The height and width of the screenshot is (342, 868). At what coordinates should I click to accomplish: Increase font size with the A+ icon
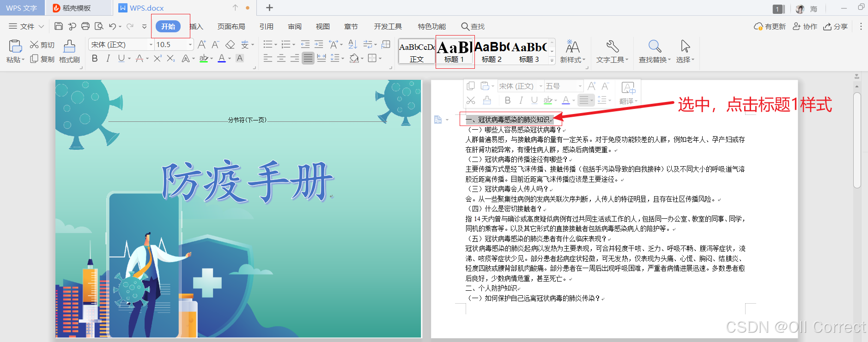(x=202, y=44)
